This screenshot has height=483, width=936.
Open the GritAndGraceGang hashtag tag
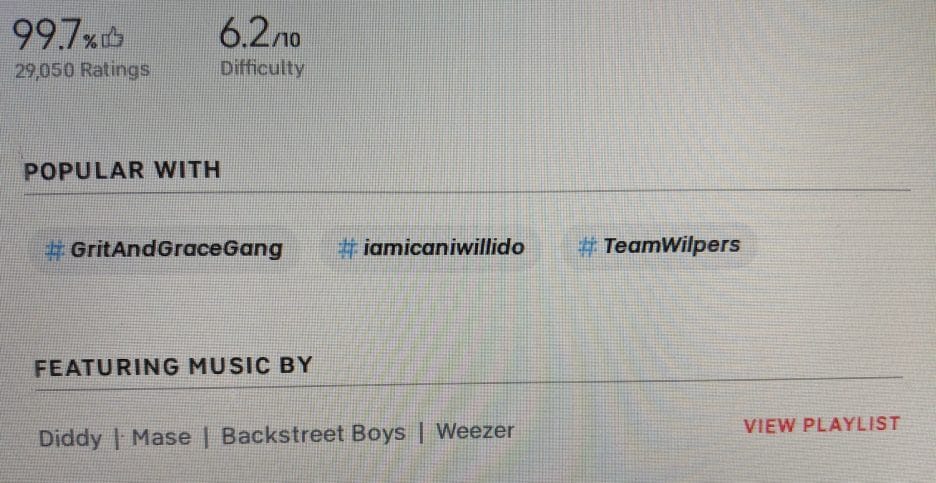coord(164,248)
